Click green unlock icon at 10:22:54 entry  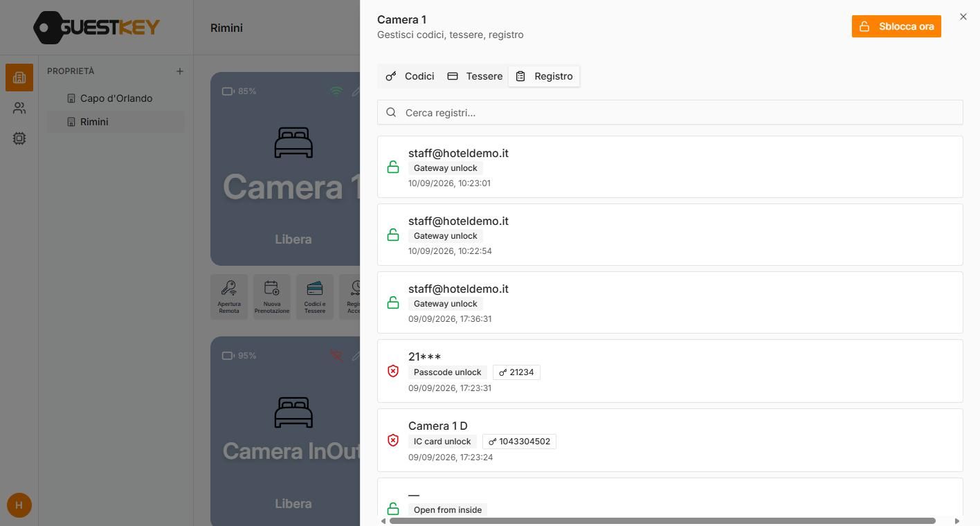393,235
